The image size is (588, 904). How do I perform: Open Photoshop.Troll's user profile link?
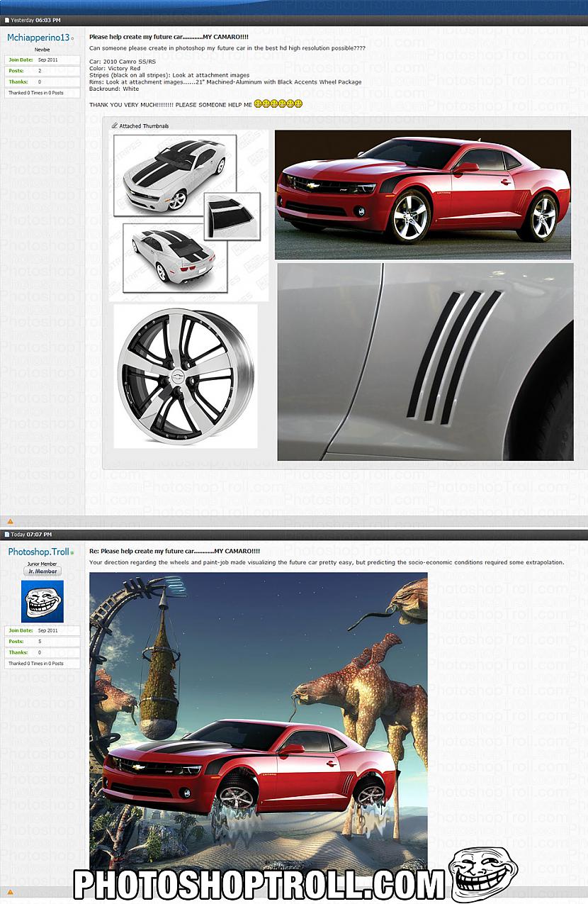point(39,552)
